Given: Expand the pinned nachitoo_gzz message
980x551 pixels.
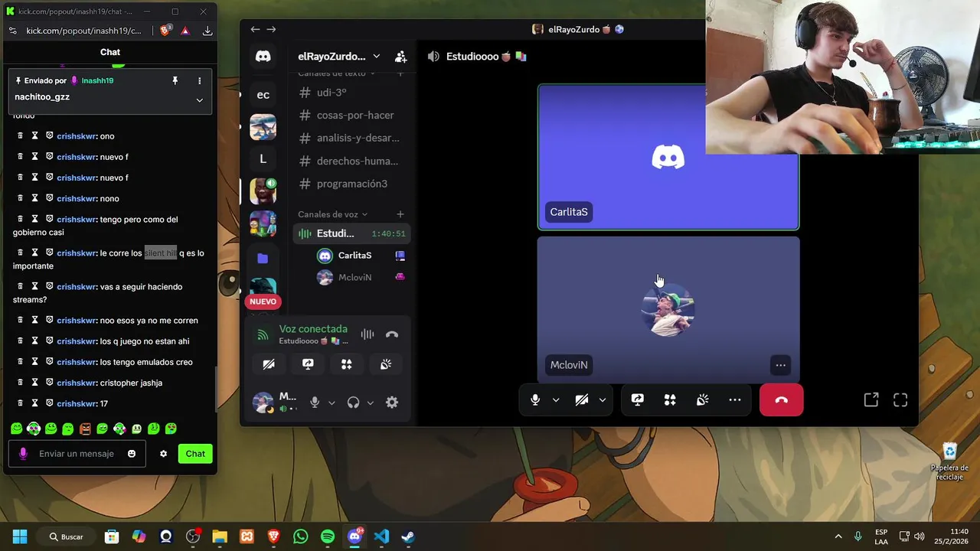Looking at the screenshot, I should 199,100.
